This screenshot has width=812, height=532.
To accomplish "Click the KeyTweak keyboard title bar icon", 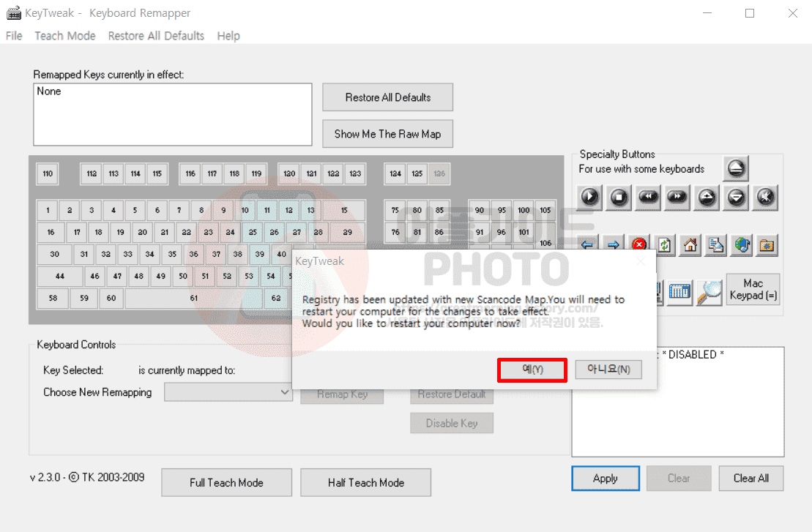I will pos(13,13).
